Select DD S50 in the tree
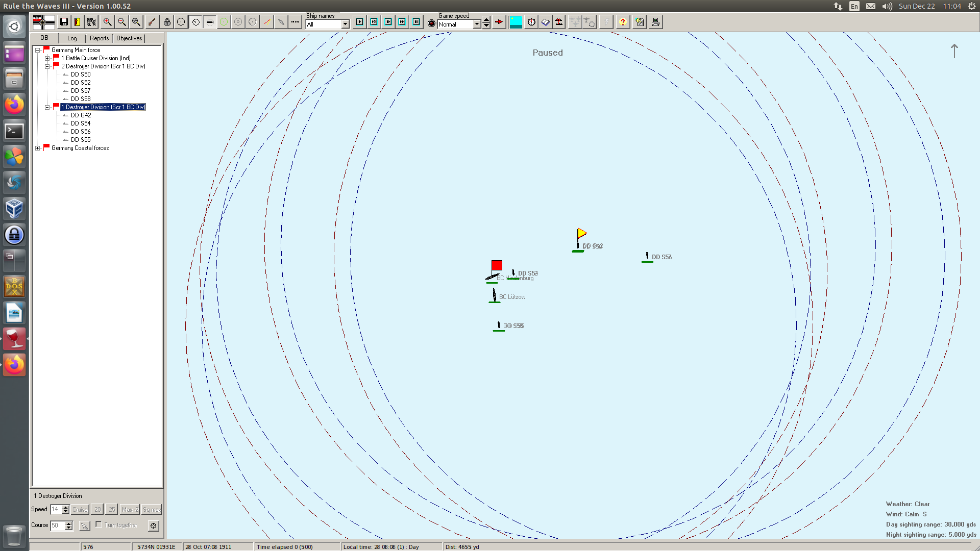Viewport: 980px width, 551px height. tap(81, 74)
